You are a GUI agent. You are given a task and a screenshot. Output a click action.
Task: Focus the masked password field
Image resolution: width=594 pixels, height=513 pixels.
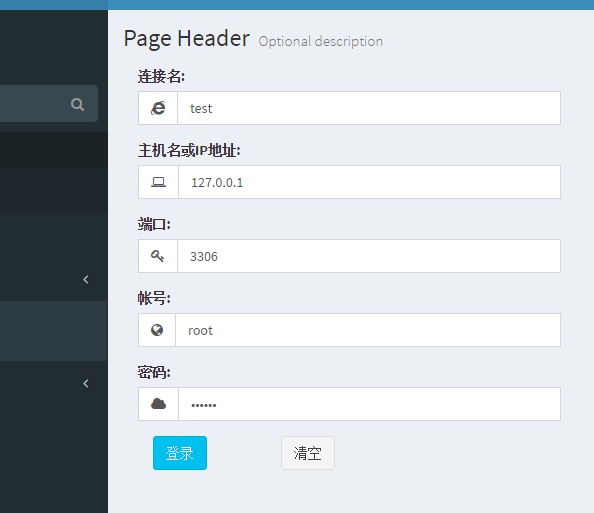369,404
